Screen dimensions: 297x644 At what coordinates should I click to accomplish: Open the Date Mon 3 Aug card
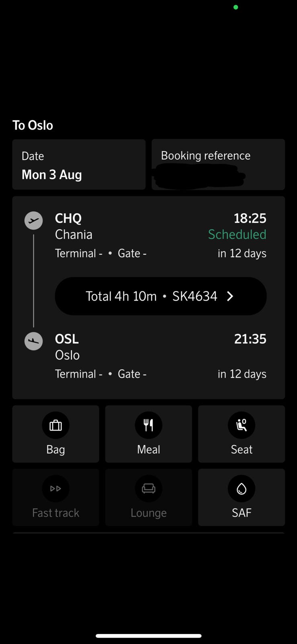pyautogui.click(x=79, y=165)
